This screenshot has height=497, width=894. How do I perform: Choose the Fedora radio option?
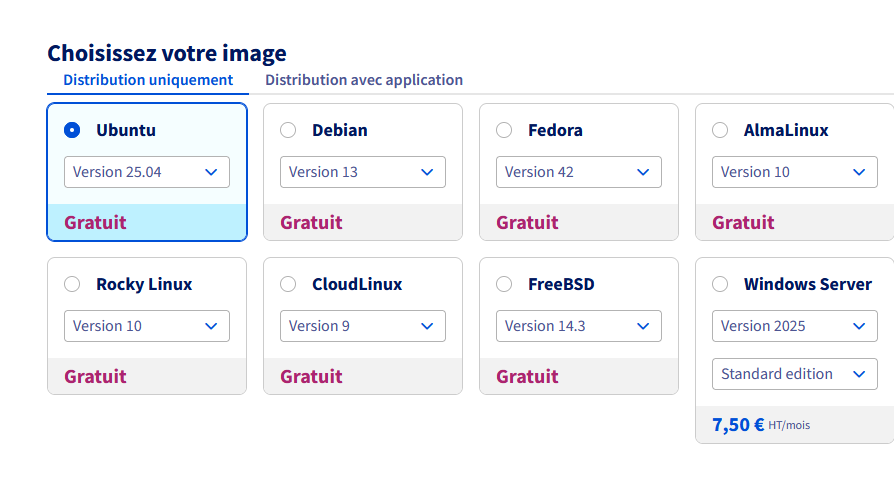[504, 130]
